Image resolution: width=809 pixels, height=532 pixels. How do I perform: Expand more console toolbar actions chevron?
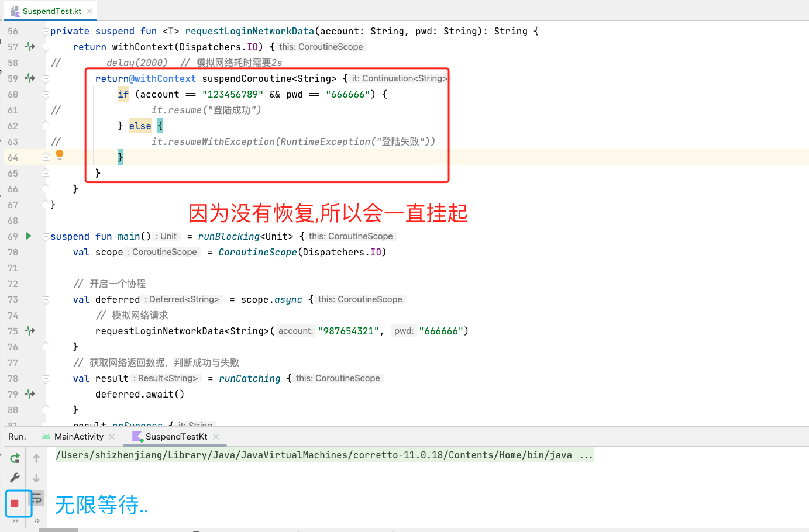[37, 520]
